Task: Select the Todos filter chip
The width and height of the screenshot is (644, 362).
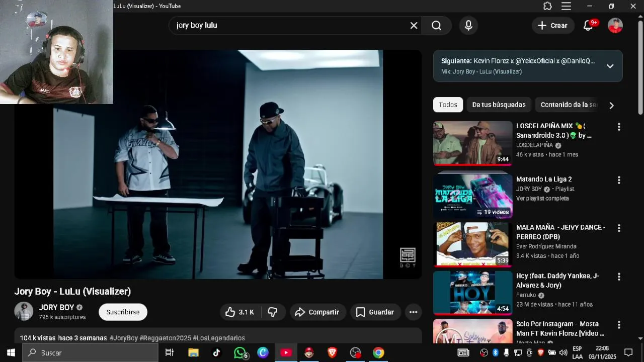Action: click(x=448, y=105)
